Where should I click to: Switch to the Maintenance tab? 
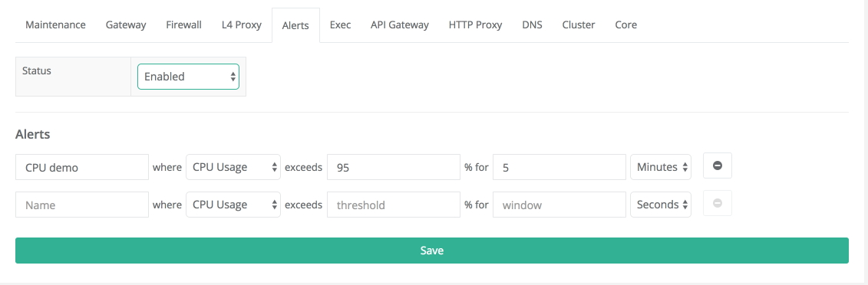[x=56, y=25]
